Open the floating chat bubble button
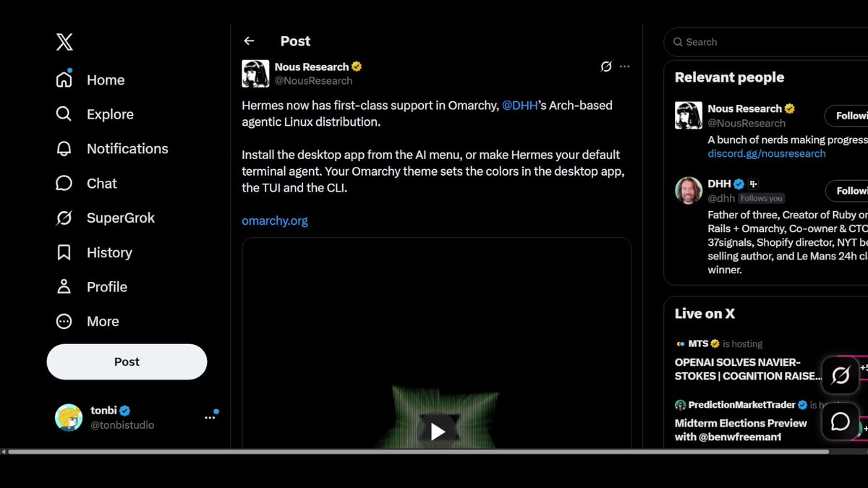Screen dimensions: 868x488 pos(841,421)
